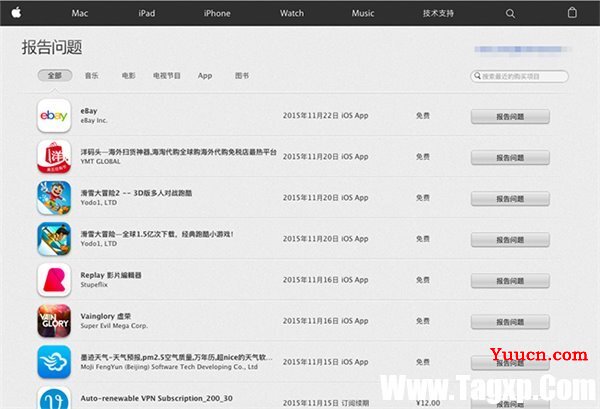Open the Watch menu item
Screen dimensions: 600x409
[292, 13]
